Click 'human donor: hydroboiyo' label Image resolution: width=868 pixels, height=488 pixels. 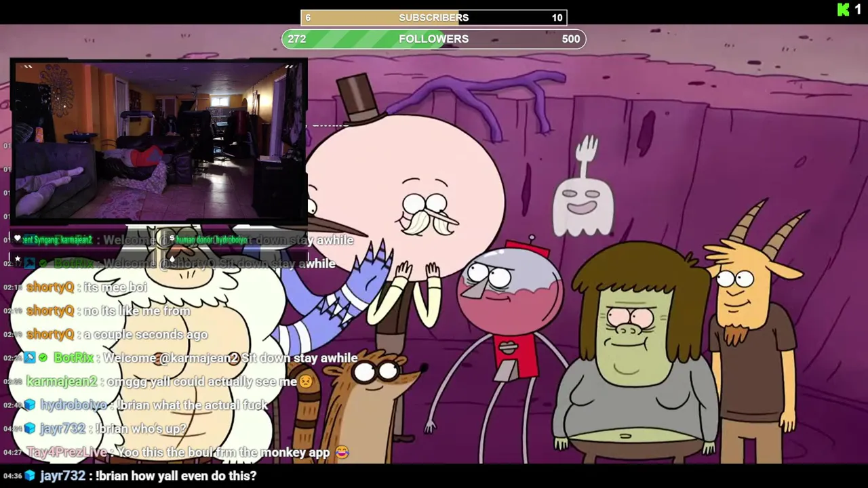[x=212, y=240]
